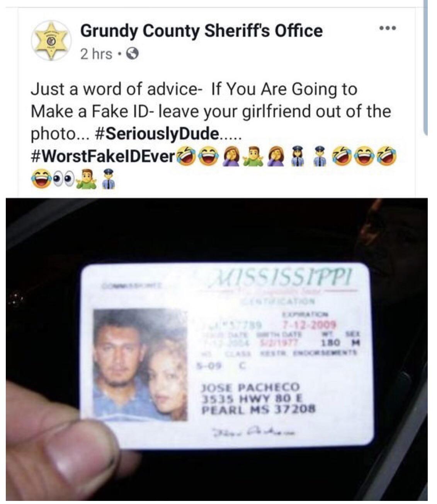This screenshot has width=437, height=504.
Task: Open the fake ID photo attachment
Action: tap(217, 349)
